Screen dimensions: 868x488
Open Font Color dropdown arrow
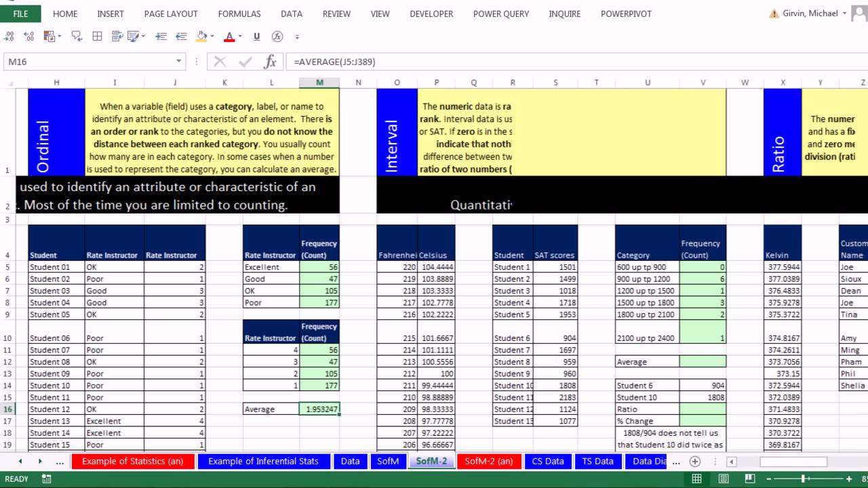coord(240,37)
